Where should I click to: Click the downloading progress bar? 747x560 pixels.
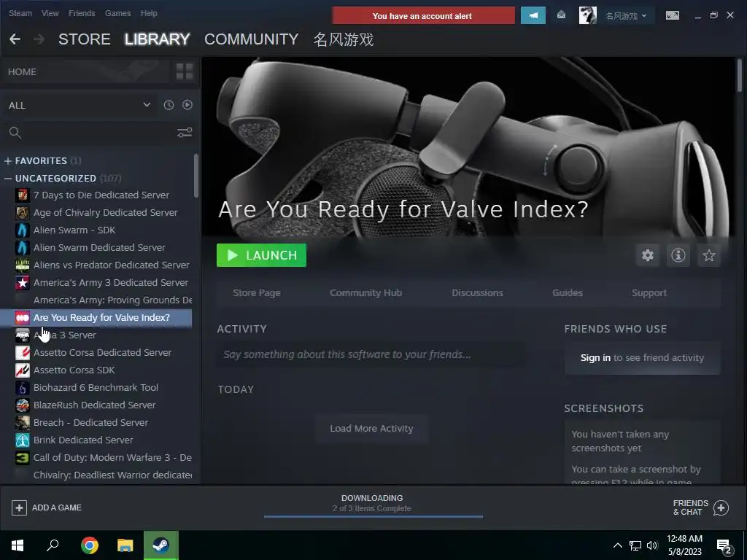pyautogui.click(x=373, y=516)
